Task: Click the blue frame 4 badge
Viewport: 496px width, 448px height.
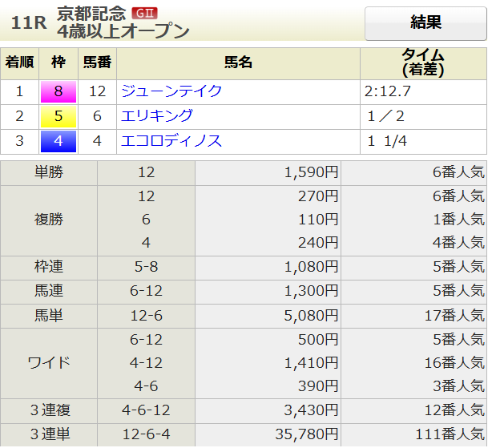Action: pyautogui.click(x=58, y=142)
